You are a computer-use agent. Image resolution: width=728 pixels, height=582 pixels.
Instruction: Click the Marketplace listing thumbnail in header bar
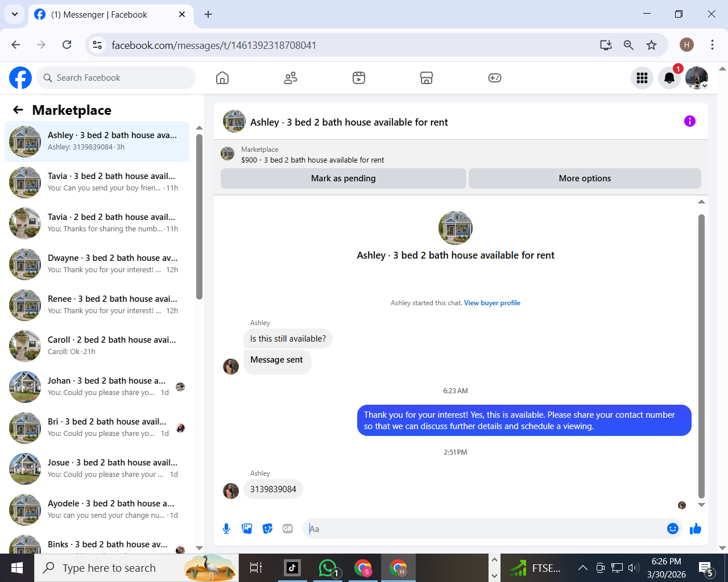(227, 153)
